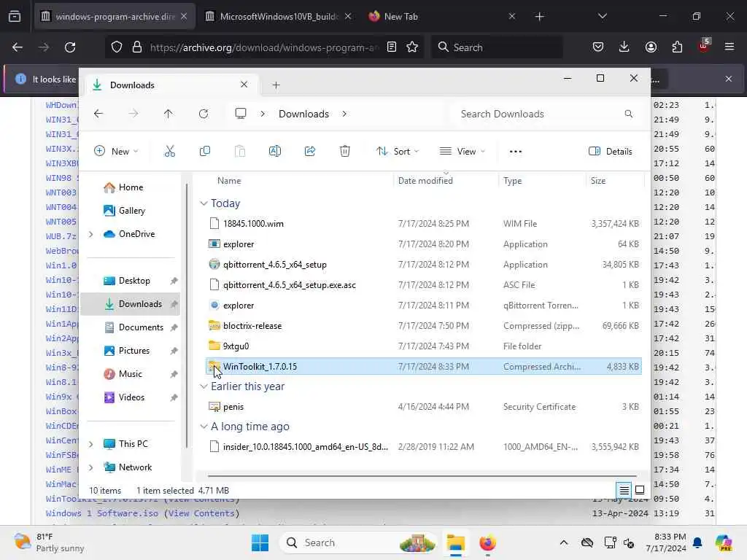Collapse the Today group
The width and height of the screenshot is (747, 560).
pos(204,203)
